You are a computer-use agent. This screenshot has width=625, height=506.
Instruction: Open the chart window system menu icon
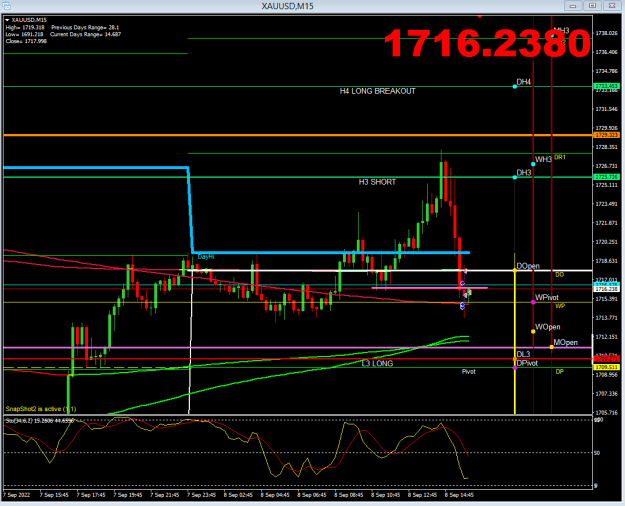(6, 6)
